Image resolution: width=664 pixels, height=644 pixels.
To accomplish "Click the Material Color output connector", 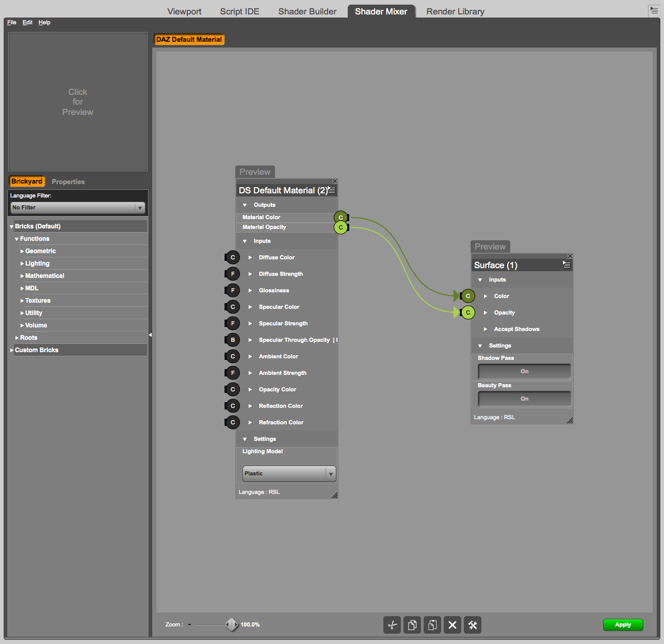I will tap(341, 218).
